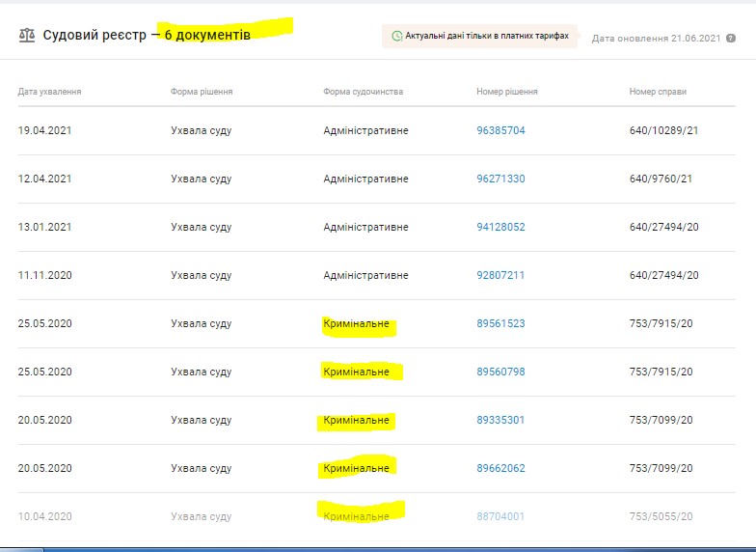Click the Номер справи column header
Viewport: 756px width, 552px height.
coord(658,92)
